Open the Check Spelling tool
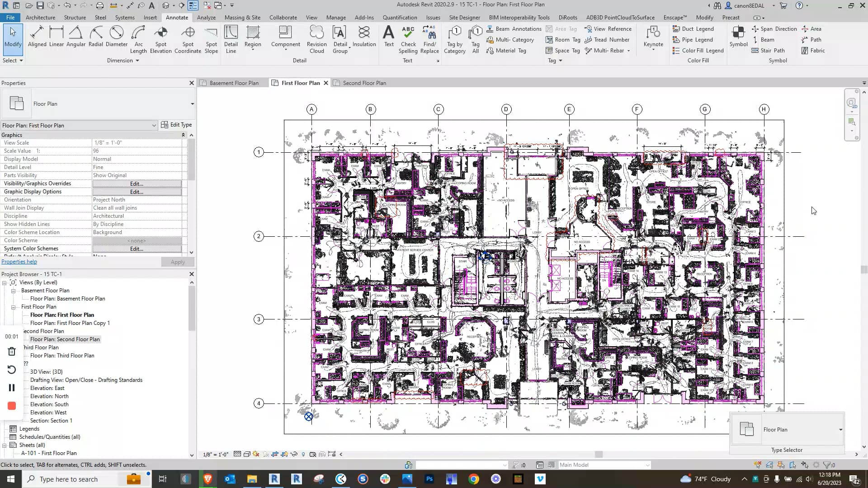 coord(408,38)
